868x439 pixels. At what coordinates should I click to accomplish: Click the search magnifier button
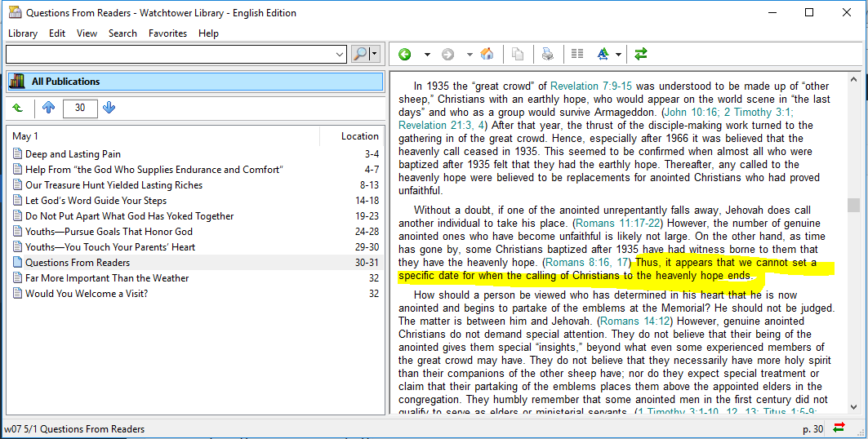[x=360, y=54]
